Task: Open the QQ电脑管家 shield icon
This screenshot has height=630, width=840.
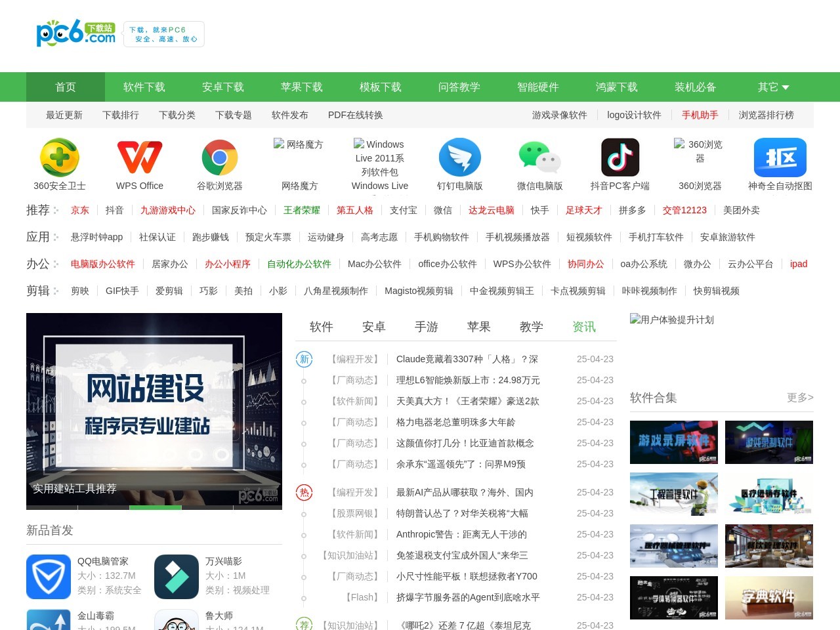Action: pyautogui.click(x=49, y=577)
